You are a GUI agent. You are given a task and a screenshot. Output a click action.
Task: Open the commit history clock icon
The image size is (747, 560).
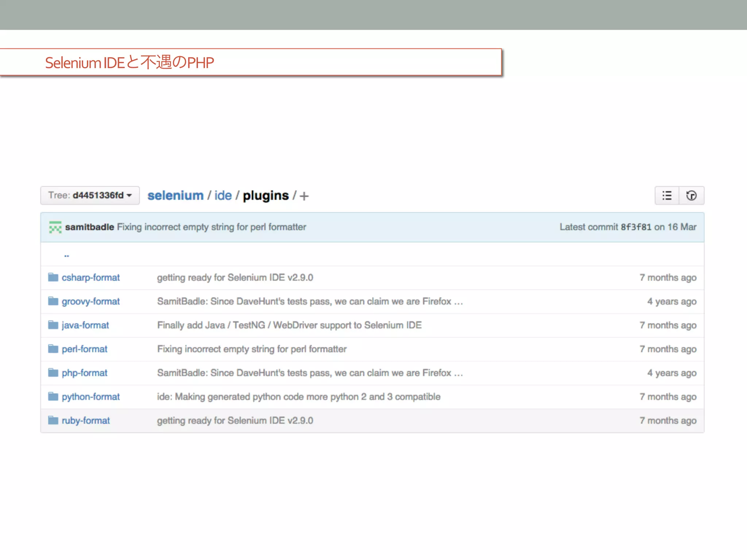pyautogui.click(x=691, y=195)
